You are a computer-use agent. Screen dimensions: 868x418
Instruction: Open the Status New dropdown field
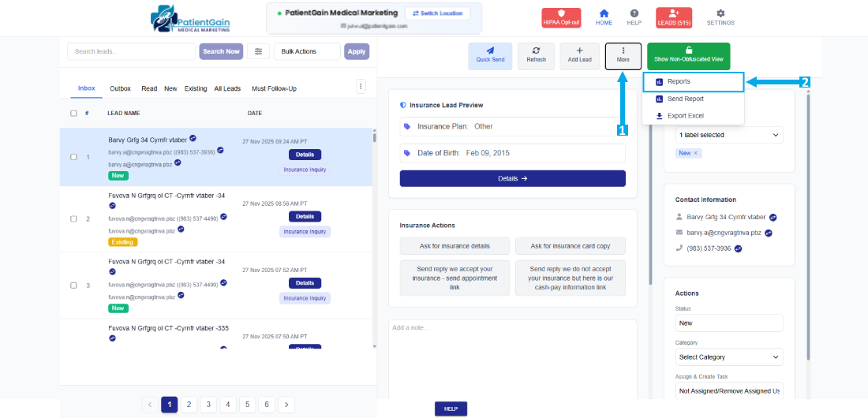729,323
